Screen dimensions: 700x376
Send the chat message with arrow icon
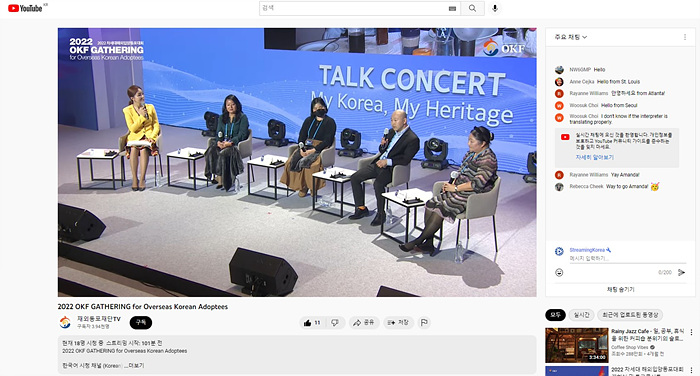[681, 272]
